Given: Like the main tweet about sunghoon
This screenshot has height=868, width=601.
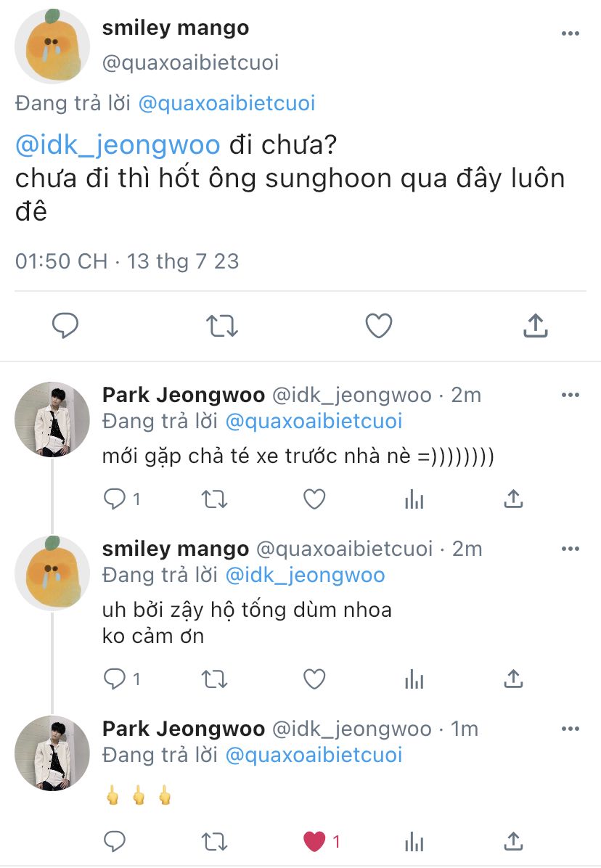Looking at the screenshot, I should tap(378, 326).
